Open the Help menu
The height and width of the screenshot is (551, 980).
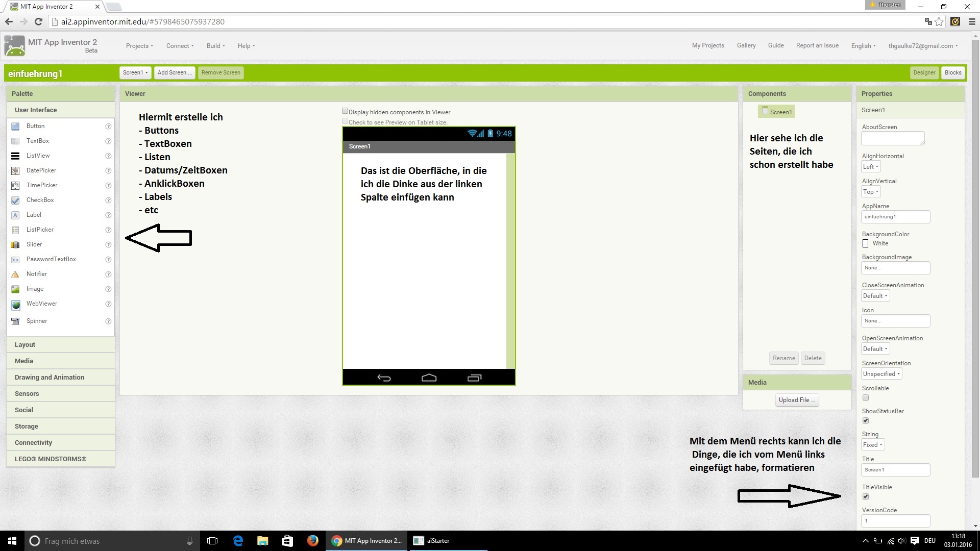click(x=246, y=46)
